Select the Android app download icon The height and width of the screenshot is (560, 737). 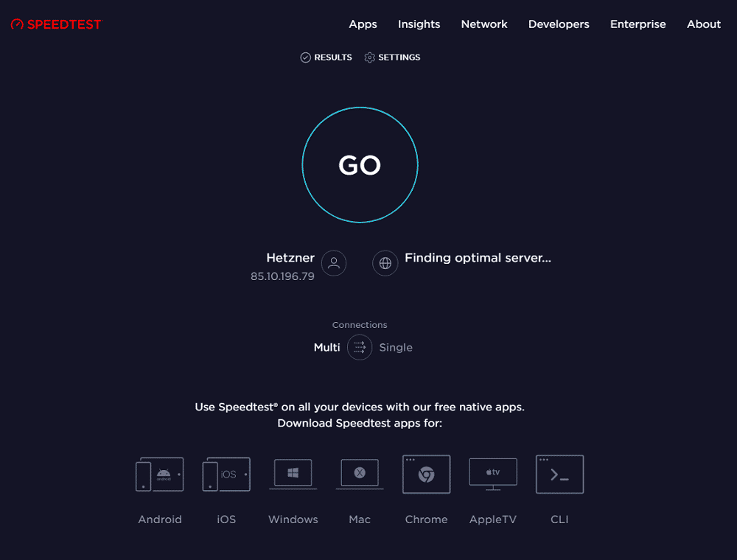coord(159,474)
